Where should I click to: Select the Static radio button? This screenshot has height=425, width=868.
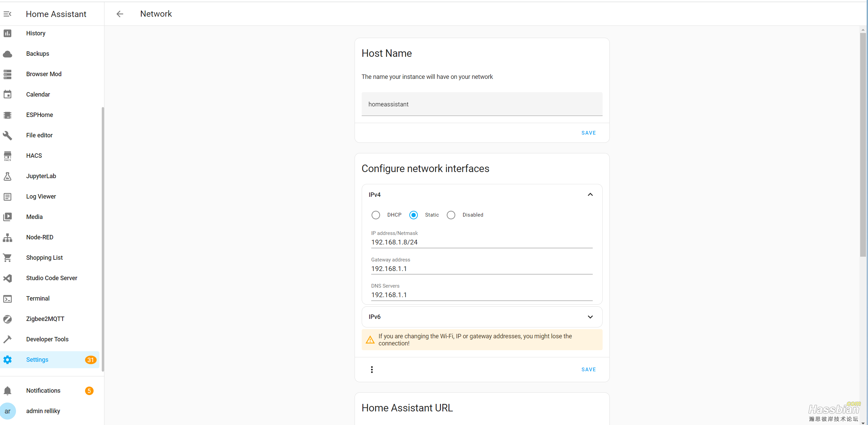pos(413,215)
